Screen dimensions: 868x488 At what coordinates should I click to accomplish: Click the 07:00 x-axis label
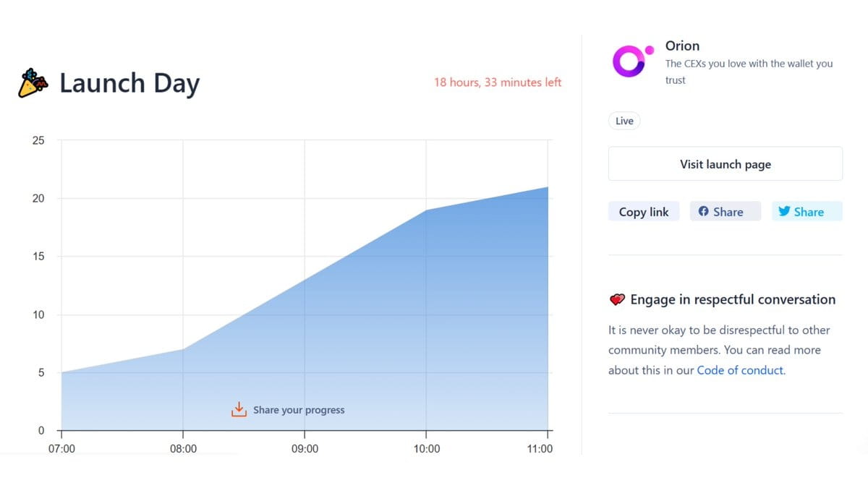tap(61, 449)
